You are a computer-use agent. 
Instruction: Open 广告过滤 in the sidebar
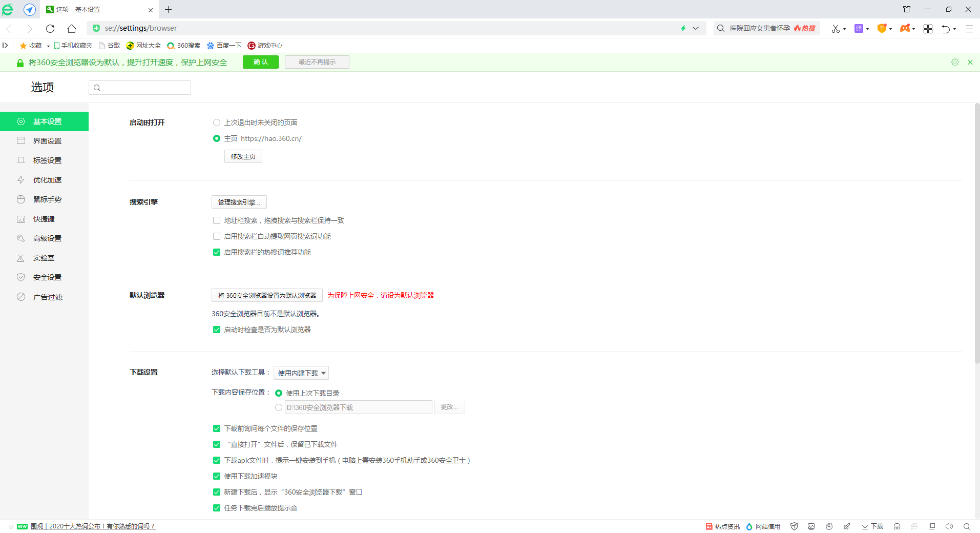pos(44,297)
